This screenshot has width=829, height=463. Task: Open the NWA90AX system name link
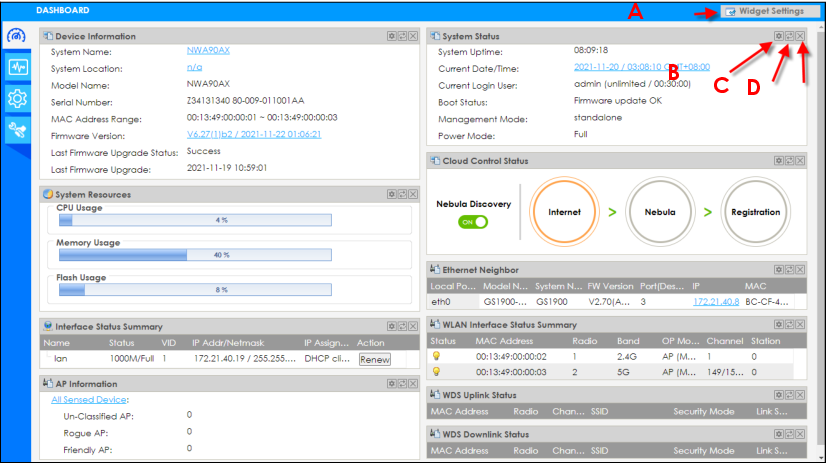coord(208,51)
